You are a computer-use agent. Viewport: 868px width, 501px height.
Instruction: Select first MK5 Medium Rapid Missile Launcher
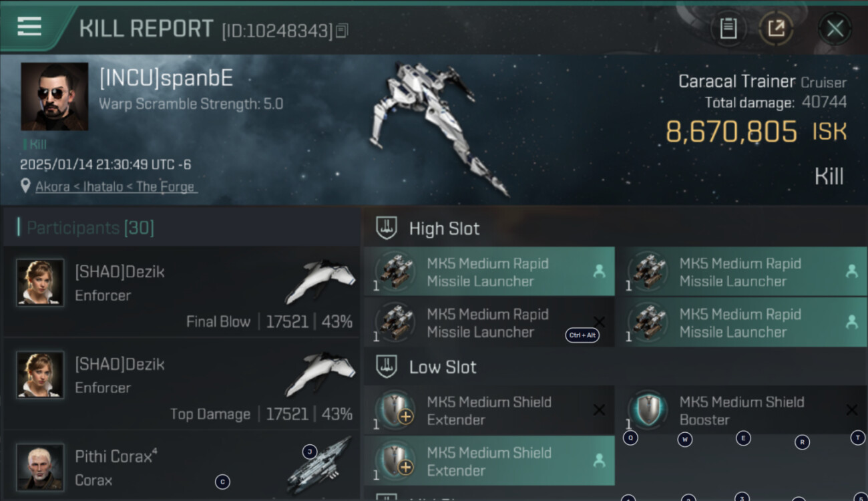tap(489, 272)
